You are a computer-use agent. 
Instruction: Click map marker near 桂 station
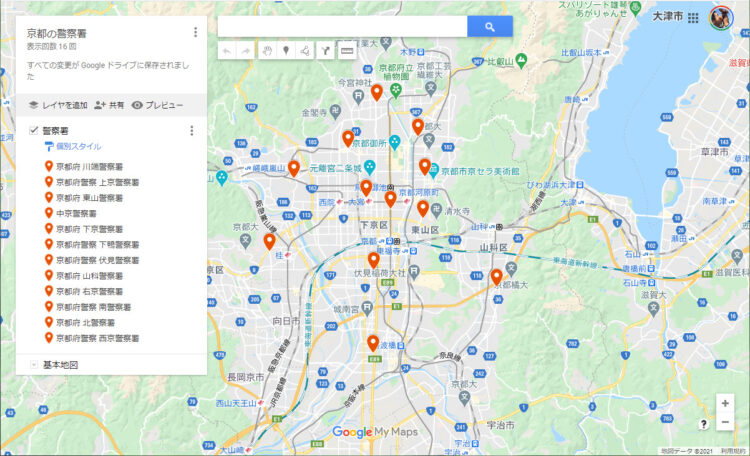pyautogui.click(x=270, y=242)
